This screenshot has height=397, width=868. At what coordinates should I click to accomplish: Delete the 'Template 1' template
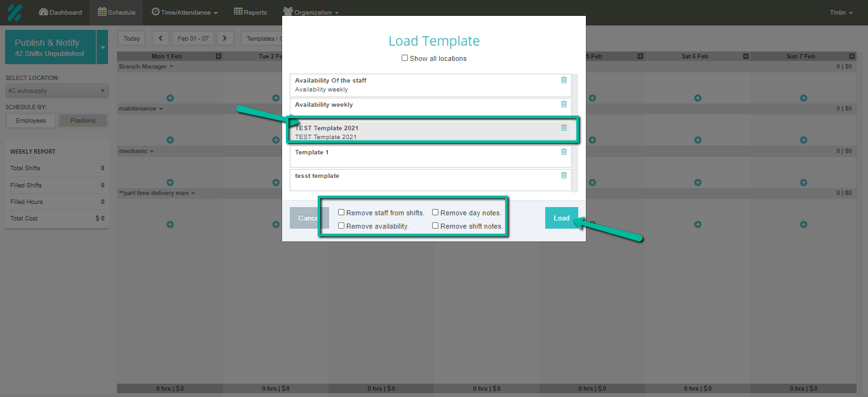coord(564,152)
